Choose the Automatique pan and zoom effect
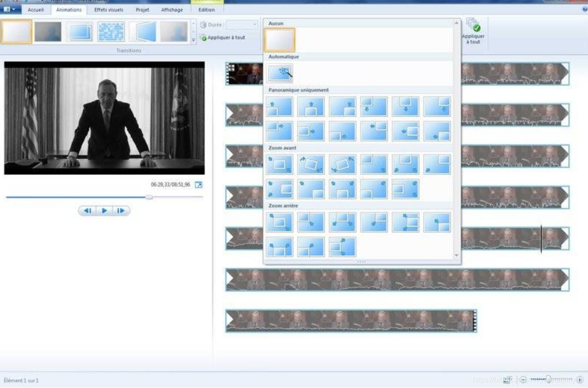Image resolution: width=588 pixels, height=388 pixels. [x=280, y=73]
